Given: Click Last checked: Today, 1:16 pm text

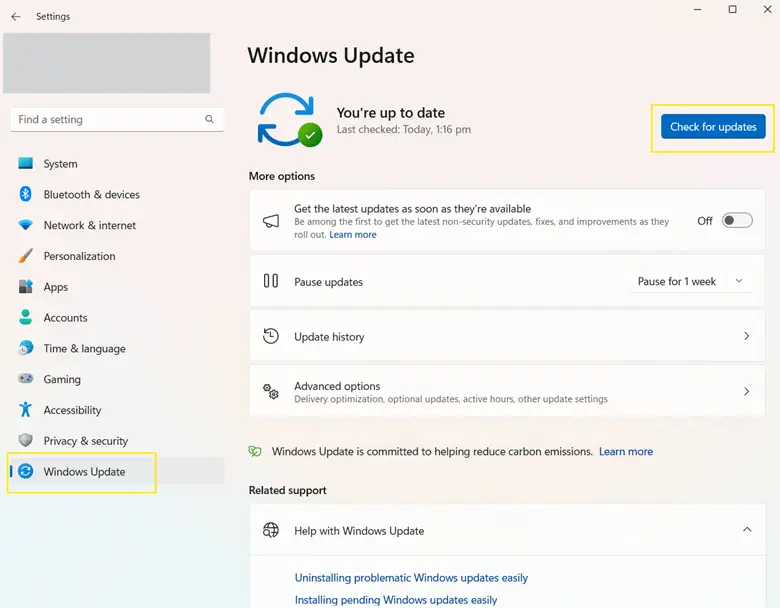Looking at the screenshot, I should (x=403, y=129).
